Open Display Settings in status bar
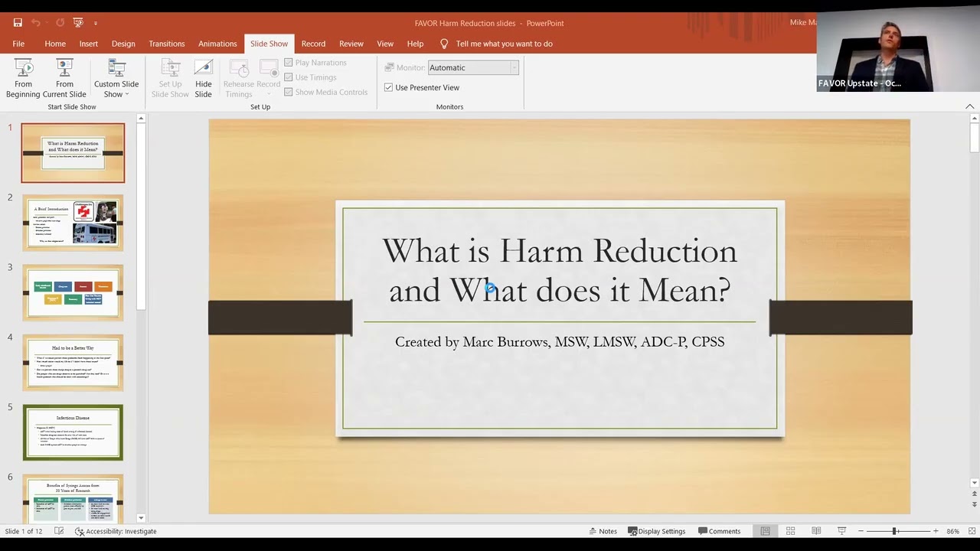This screenshot has width=980, height=551. point(656,531)
